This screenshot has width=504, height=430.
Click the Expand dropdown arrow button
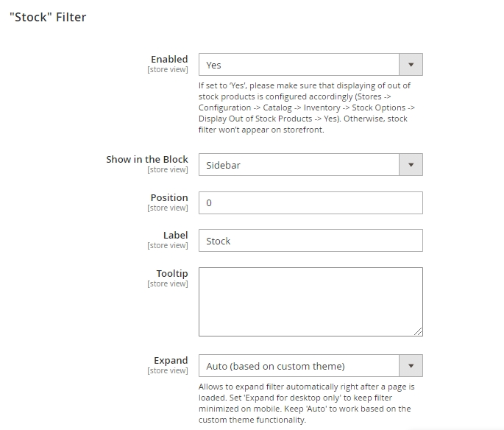411,366
